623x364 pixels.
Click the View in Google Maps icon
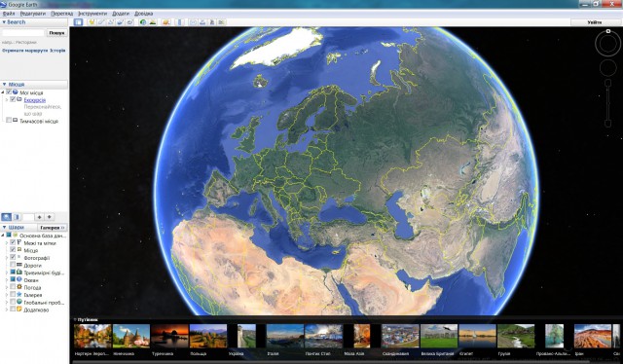(221, 22)
